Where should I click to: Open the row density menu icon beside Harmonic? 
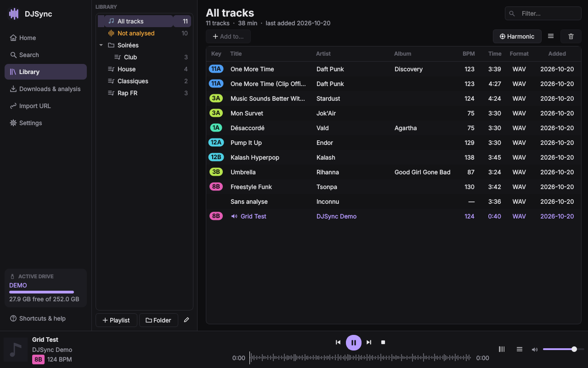[x=551, y=36]
